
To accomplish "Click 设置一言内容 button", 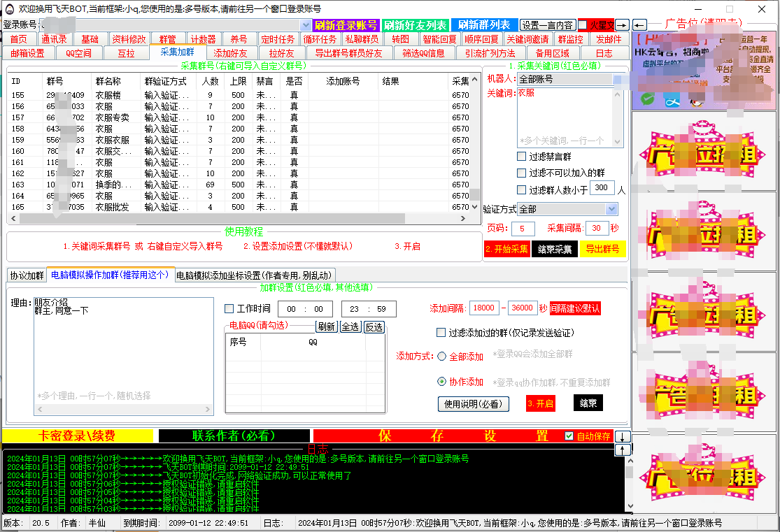I will (548, 25).
